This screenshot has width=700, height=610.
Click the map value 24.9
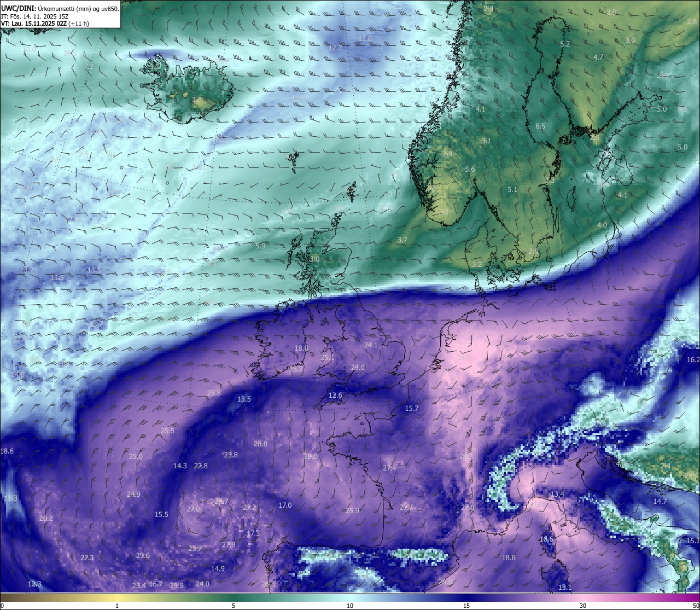pyautogui.click(x=133, y=495)
